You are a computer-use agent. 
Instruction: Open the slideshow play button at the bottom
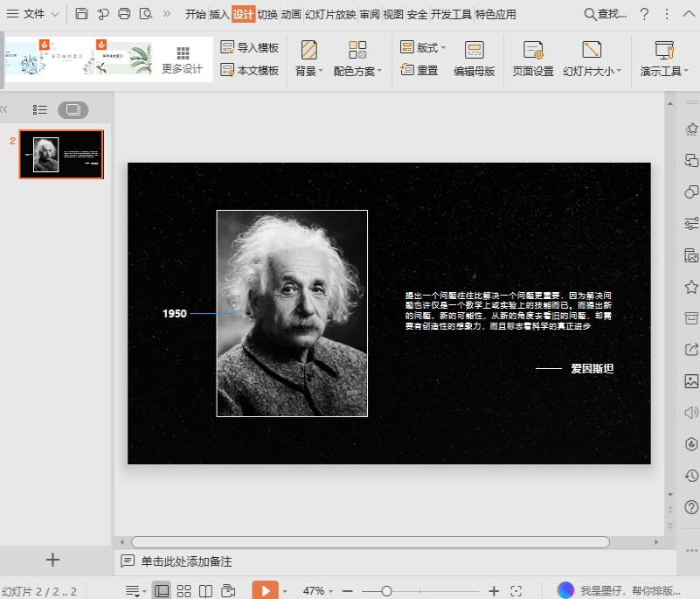pyautogui.click(x=266, y=590)
